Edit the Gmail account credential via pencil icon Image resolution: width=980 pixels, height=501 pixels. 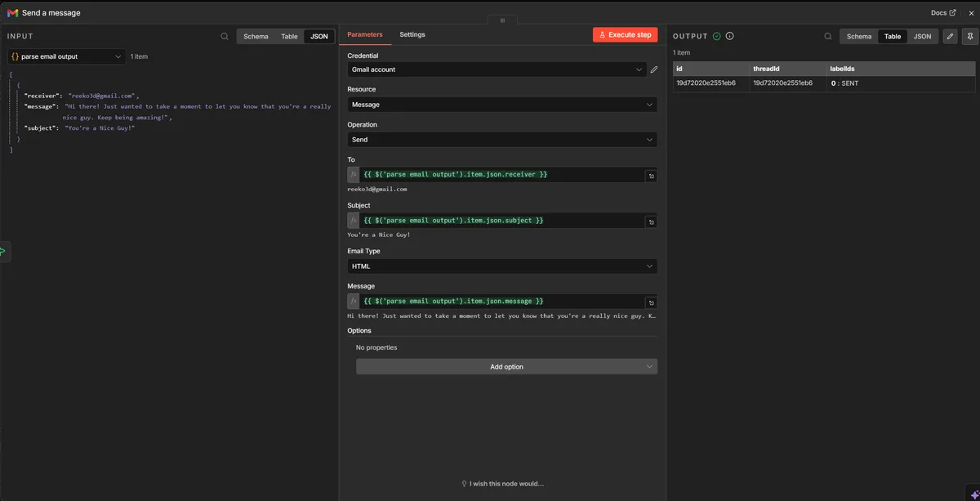pos(653,69)
